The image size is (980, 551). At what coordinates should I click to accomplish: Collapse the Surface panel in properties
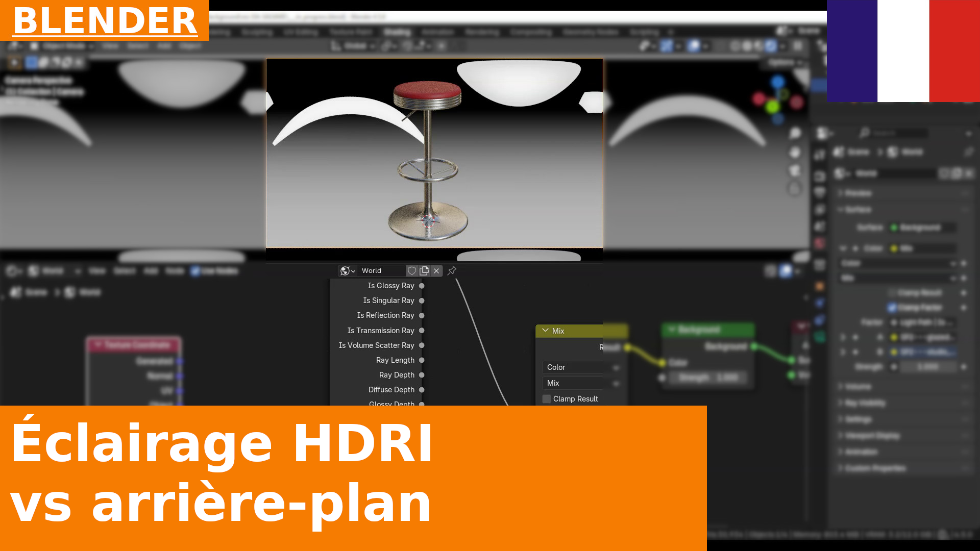[x=903, y=210]
